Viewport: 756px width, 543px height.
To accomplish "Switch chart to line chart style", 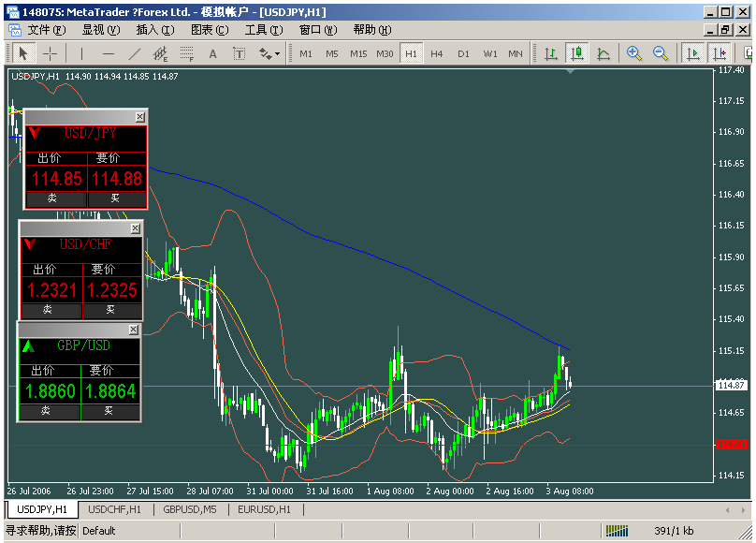I will click(x=603, y=53).
